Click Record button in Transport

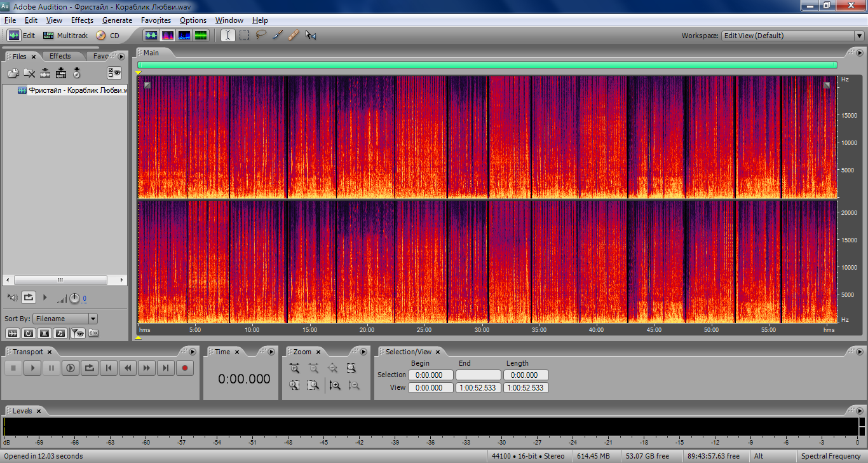point(185,368)
